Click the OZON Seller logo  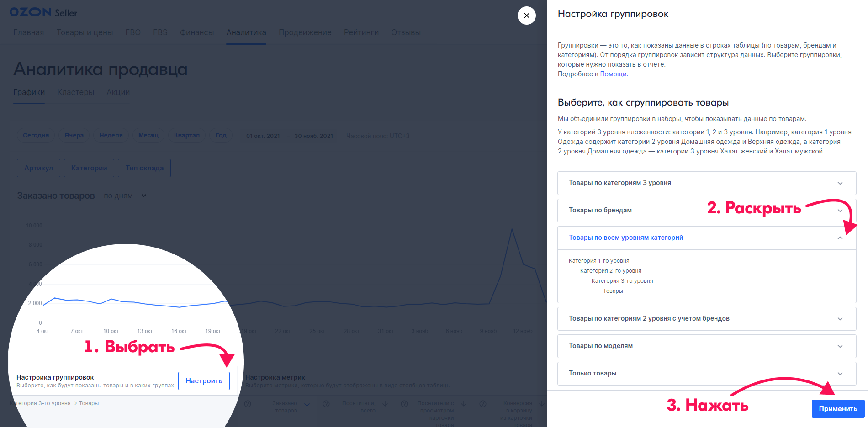click(43, 12)
